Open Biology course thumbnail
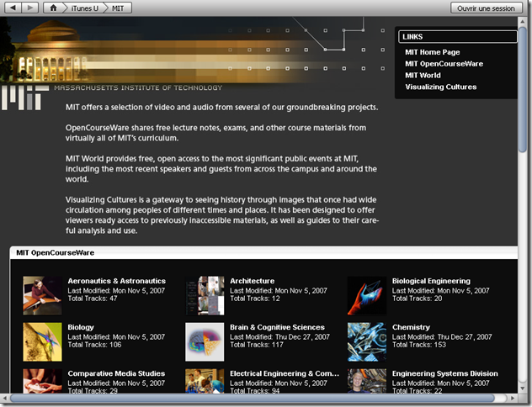This screenshot has width=532, height=407. coord(42,342)
